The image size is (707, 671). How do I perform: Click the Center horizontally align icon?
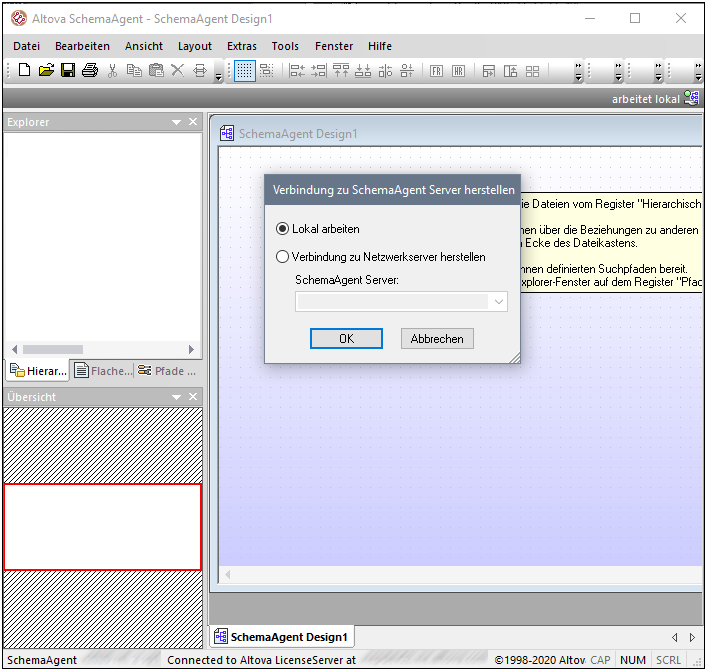tap(407, 71)
